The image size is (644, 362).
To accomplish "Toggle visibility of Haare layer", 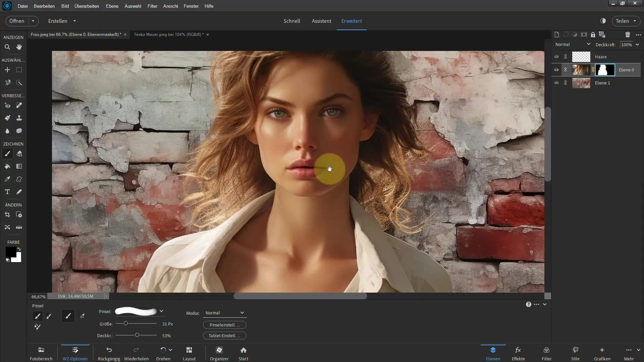I will [556, 56].
